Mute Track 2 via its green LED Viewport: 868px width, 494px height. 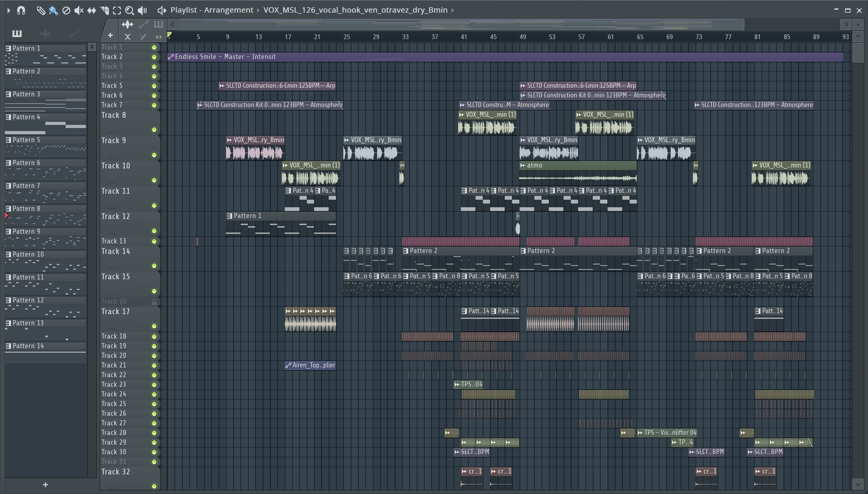(x=154, y=57)
